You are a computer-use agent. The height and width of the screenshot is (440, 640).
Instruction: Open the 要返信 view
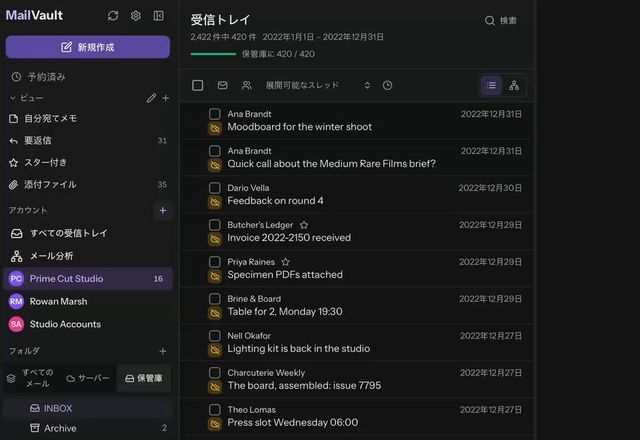tap(88, 140)
